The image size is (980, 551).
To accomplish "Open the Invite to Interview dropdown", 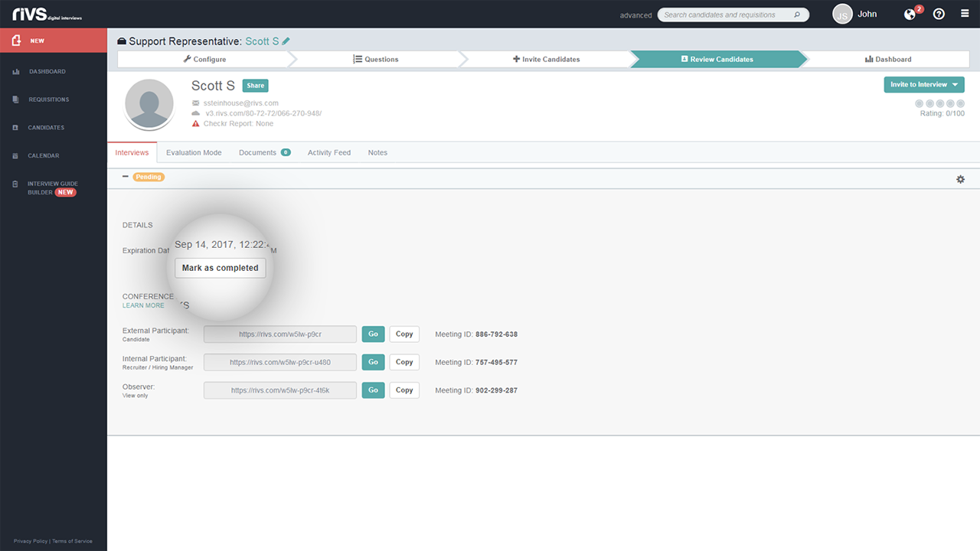I will [x=924, y=85].
